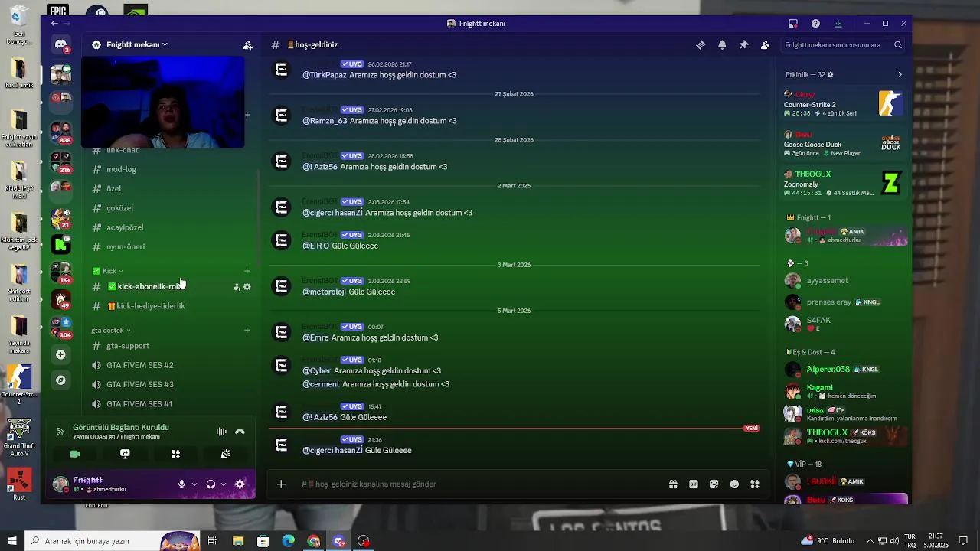Click the download update icon
This screenshot has height=551, width=980.
[x=838, y=24]
